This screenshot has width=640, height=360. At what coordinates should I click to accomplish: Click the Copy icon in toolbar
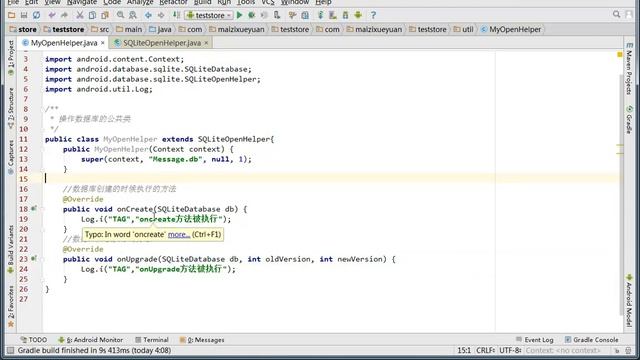pos(92,16)
